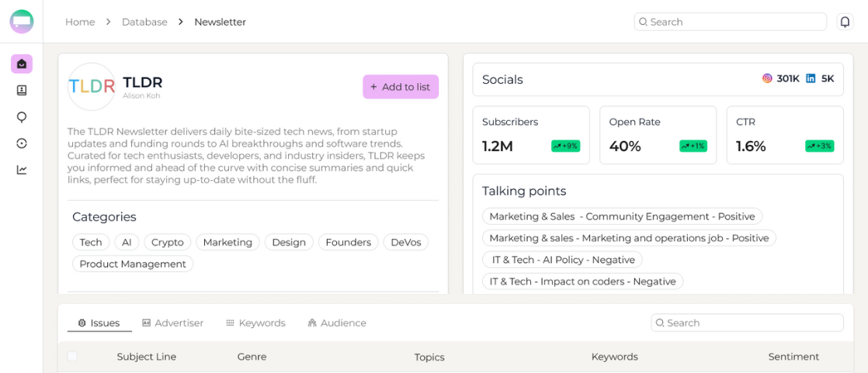868x373 pixels.
Task: Click the Sentiment column header
Action: pyautogui.click(x=793, y=357)
